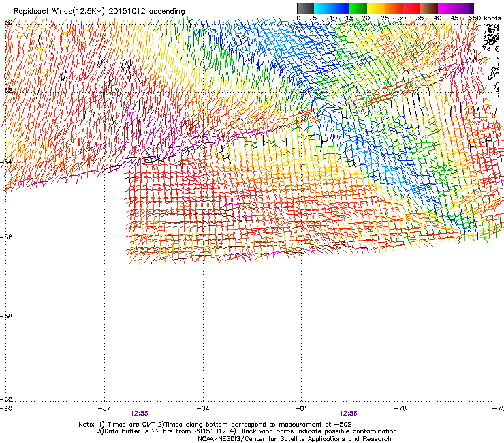Click the yellow 20-25 knots legend color
Viewport: 504px width, 443px height.
[x=376, y=8]
